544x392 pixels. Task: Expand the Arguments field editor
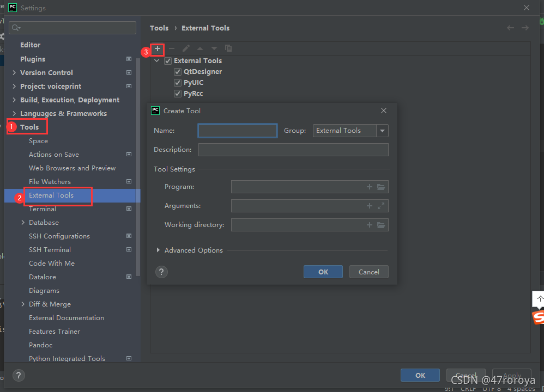point(381,206)
